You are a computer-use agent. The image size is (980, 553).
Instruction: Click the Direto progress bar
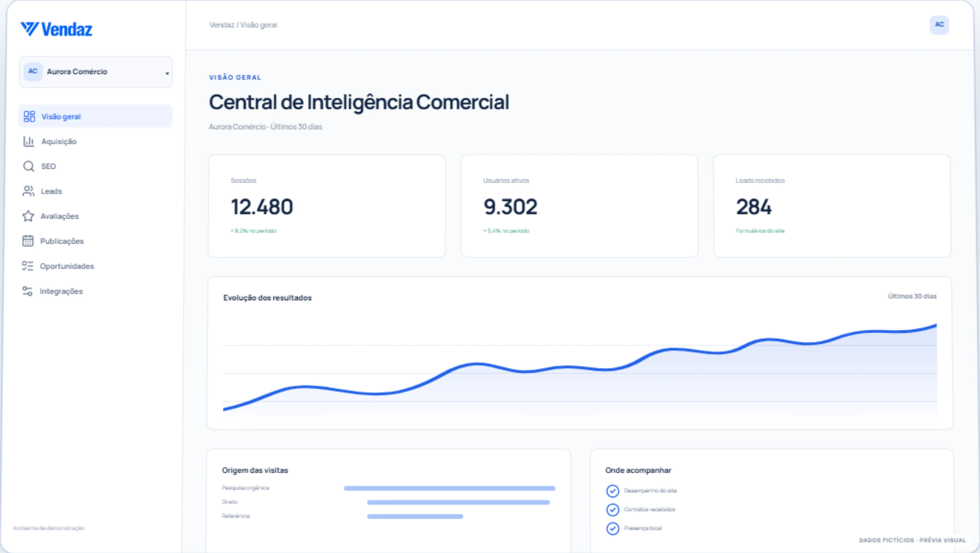click(x=458, y=502)
